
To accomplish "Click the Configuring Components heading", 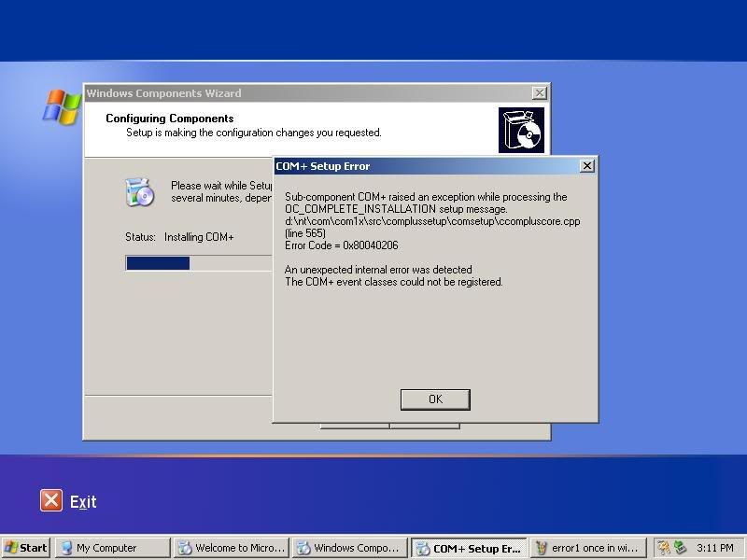I will pos(170,119).
